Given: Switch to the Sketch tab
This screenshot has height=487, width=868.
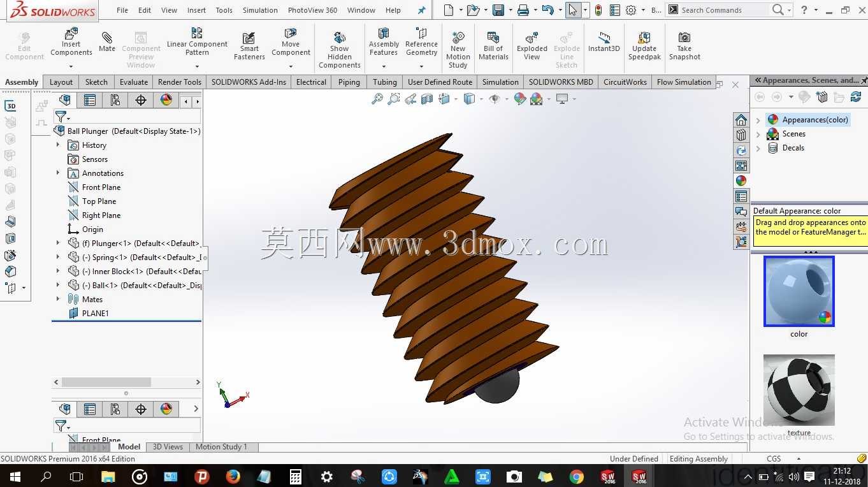Looking at the screenshot, I should tap(96, 82).
